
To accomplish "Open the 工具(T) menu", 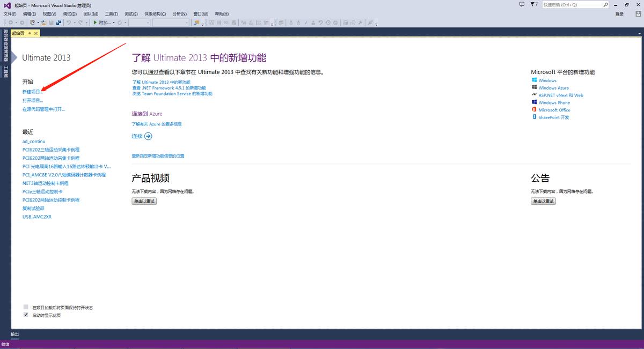I will tap(112, 14).
